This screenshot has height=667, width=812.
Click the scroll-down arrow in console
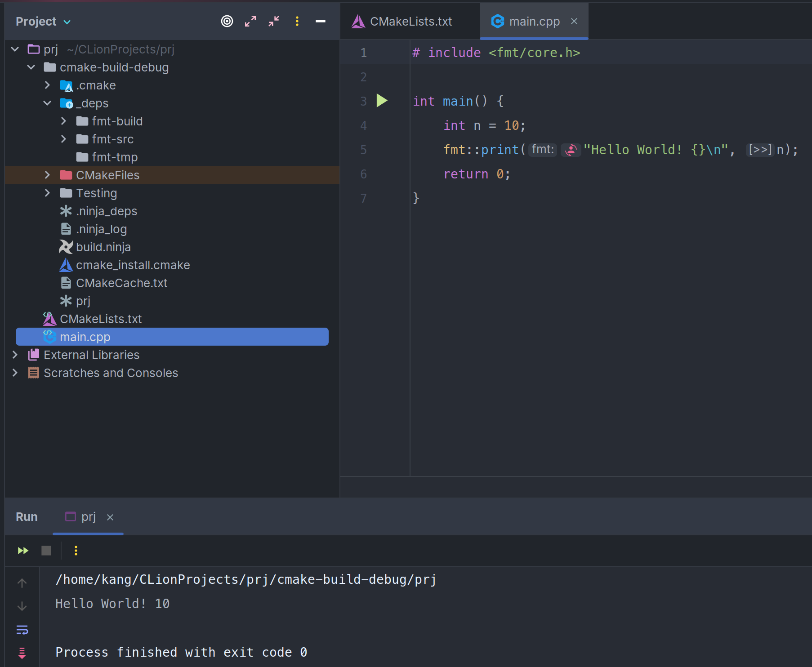point(22,606)
